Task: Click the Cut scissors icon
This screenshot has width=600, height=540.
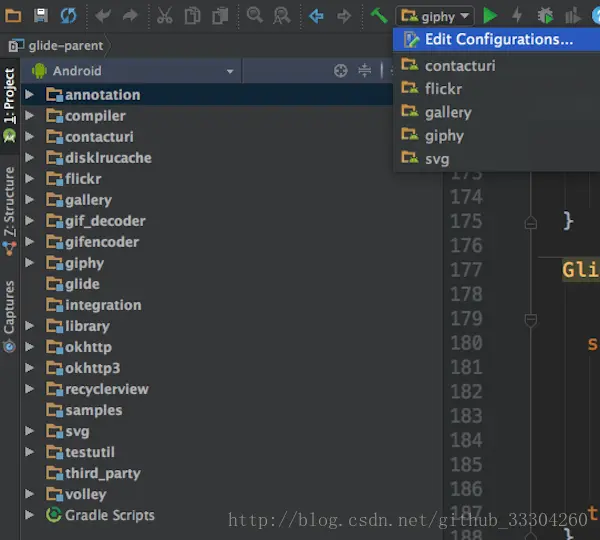Action: tap(165, 16)
